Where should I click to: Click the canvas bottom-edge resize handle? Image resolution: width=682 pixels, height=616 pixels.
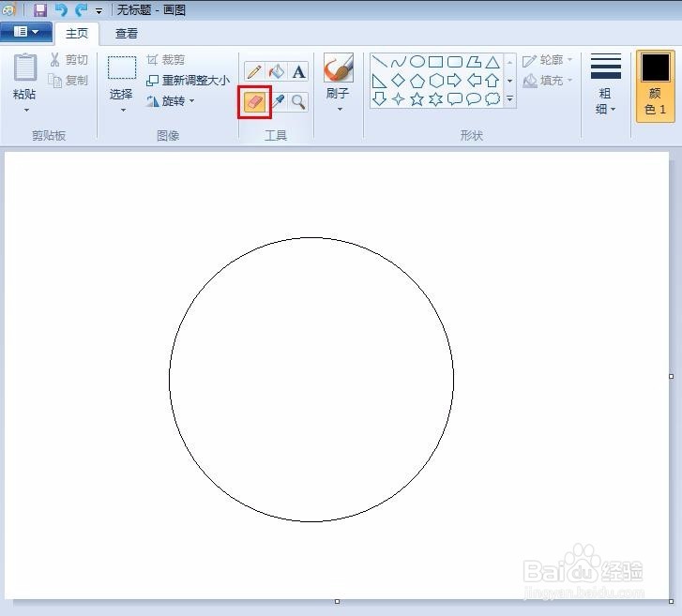[x=337, y=602]
